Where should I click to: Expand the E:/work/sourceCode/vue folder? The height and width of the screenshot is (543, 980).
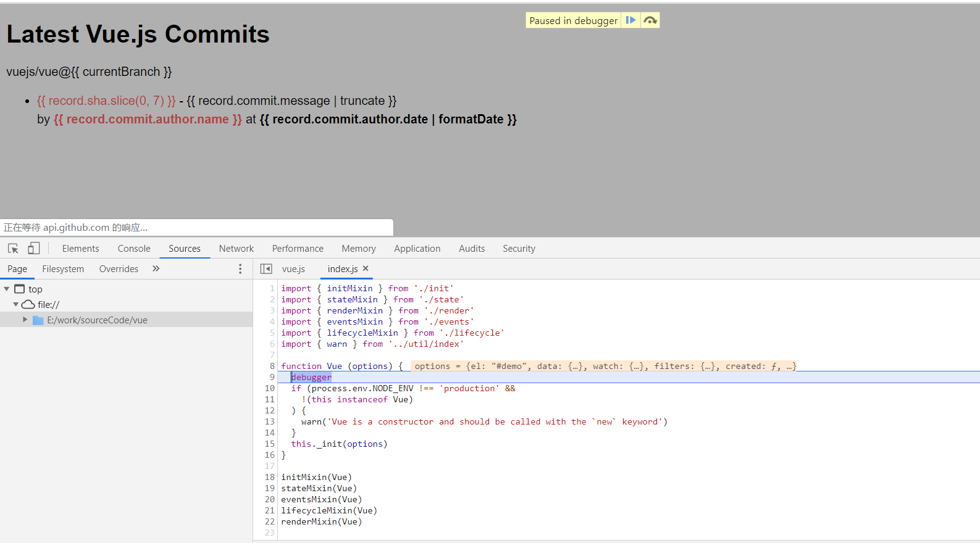(x=25, y=320)
